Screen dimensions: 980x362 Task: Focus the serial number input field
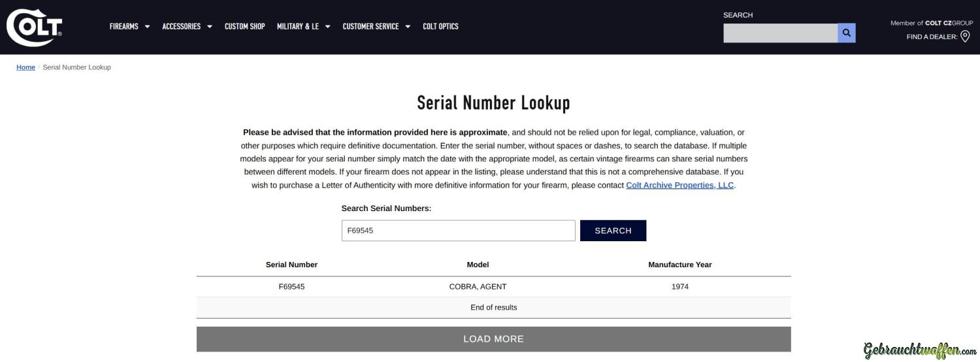click(x=458, y=231)
